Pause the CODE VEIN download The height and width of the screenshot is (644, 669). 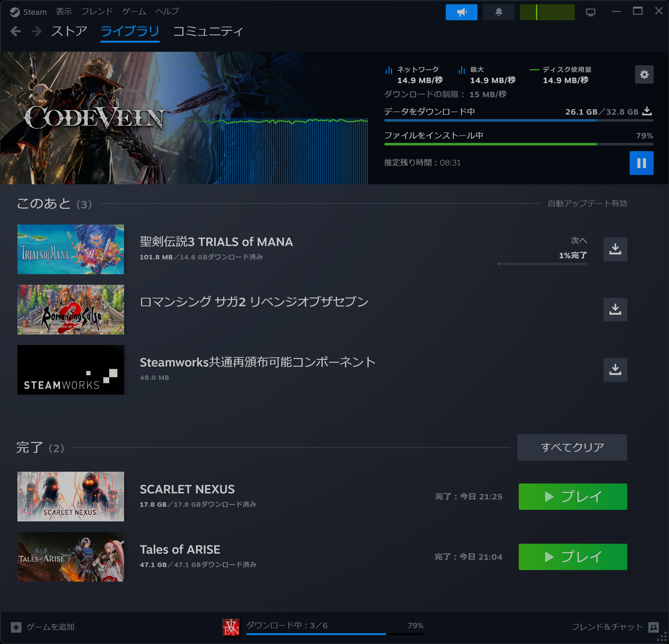pyautogui.click(x=641, y=163)
